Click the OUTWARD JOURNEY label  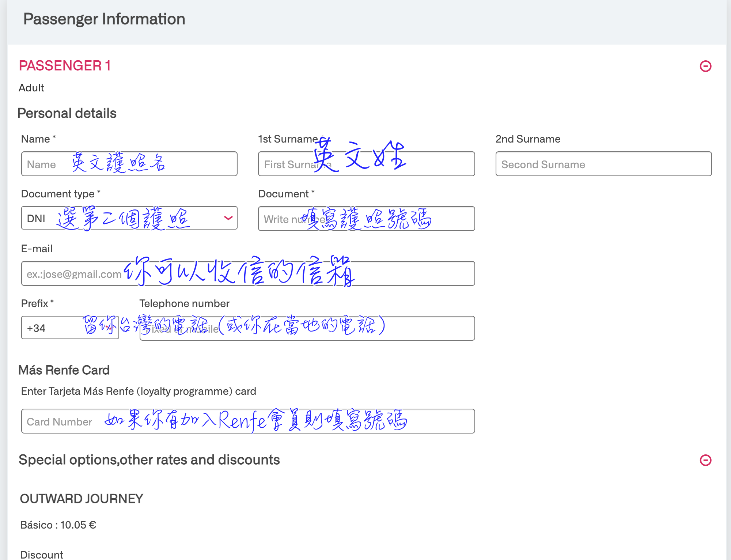pyautogui.click(x=82, y=499)
